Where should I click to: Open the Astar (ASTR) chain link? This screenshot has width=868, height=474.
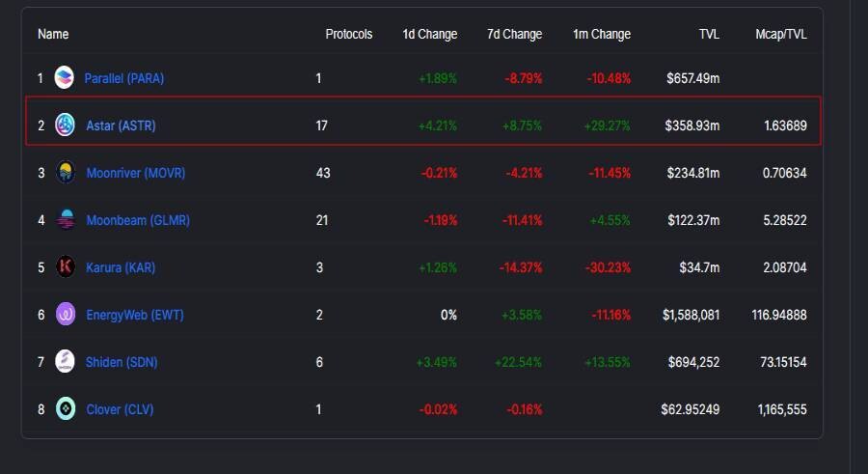pos(121,125)
